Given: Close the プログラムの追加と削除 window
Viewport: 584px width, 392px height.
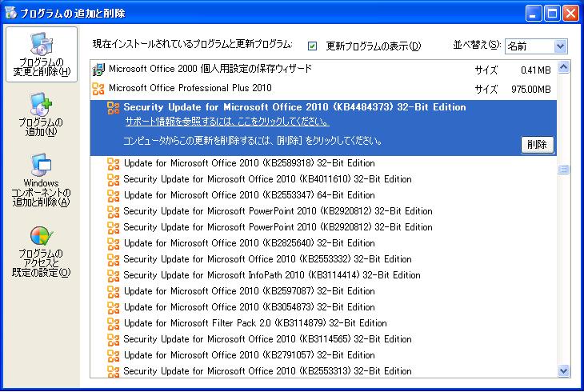Looking at the screenshot, I should pyautogui.click(x=570, y=14).
